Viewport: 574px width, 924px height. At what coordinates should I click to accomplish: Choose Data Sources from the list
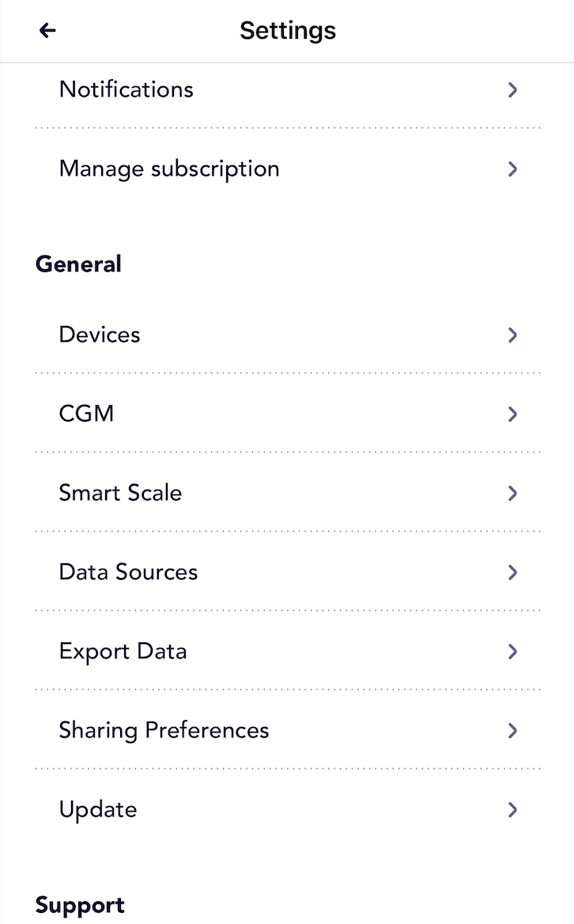128,572
